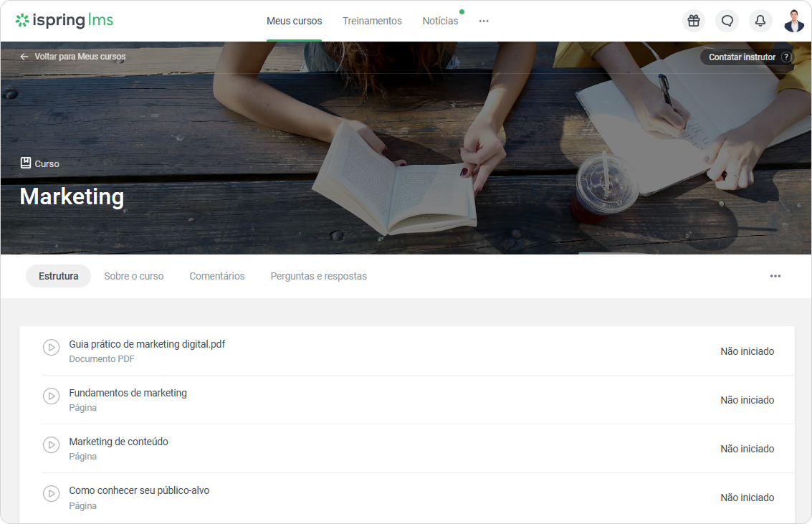
Task: Select the Sobre o curso tab
Action: coord(133,276)
